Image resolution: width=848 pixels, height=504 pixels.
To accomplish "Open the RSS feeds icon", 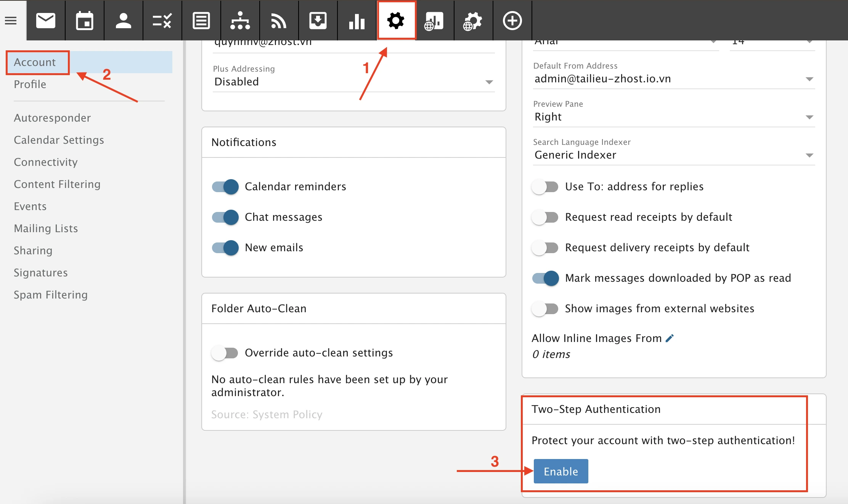I will (x=279, y=21).
